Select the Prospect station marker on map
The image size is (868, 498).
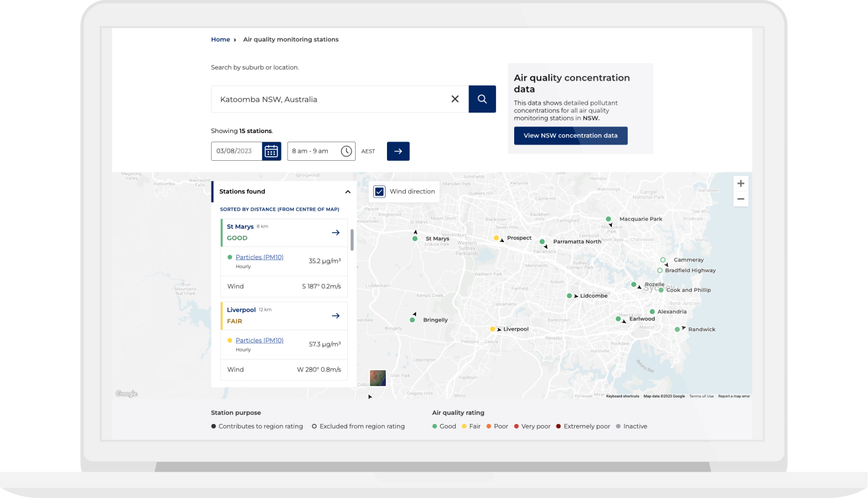(x=496, y=238)
